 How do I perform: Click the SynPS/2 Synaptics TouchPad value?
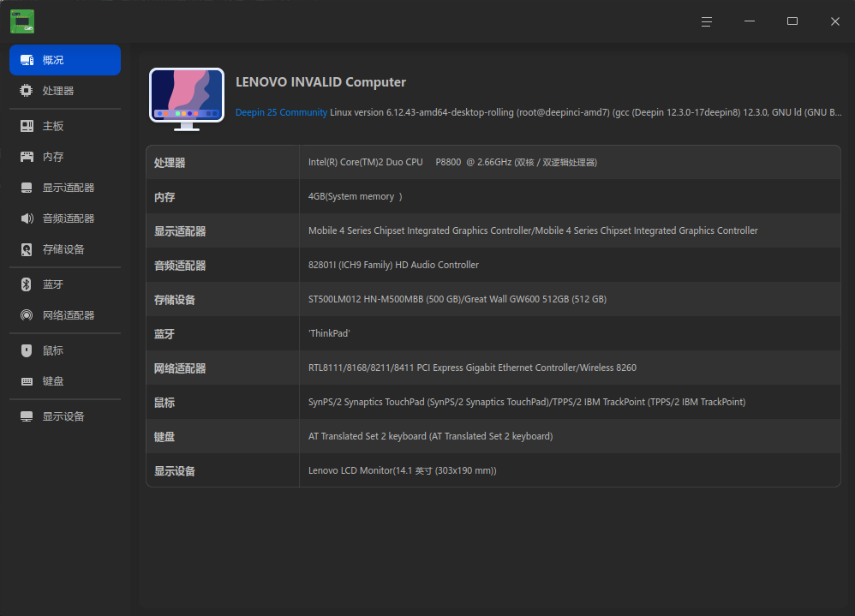coord(527,403)
